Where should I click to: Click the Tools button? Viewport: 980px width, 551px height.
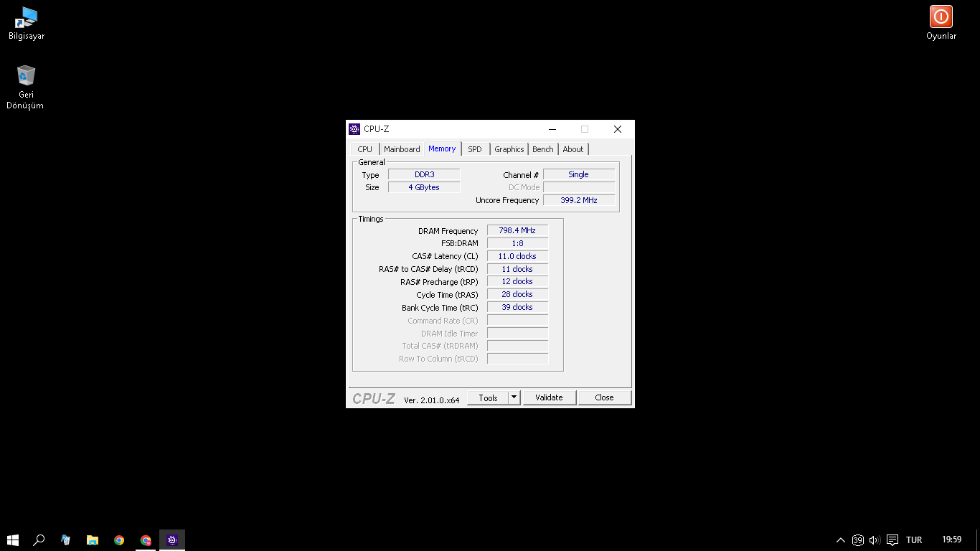[488, 397]
